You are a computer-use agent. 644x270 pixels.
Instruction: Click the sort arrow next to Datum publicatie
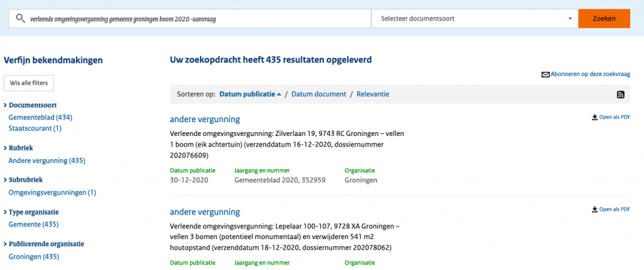(x=279, y=94)
